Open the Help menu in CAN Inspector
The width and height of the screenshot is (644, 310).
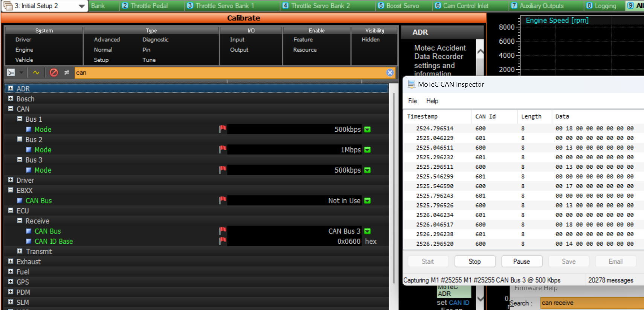click(432, 101)
